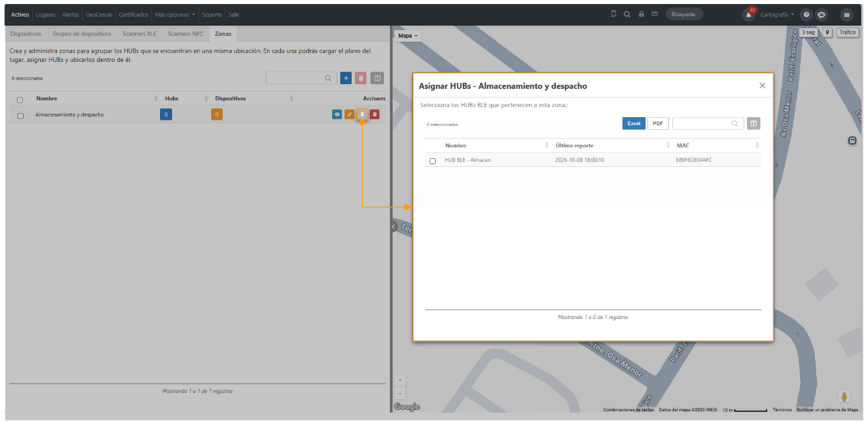Open the grid apps icon in top bar
This screenshot has height=424, width=868.
[846, 15]
